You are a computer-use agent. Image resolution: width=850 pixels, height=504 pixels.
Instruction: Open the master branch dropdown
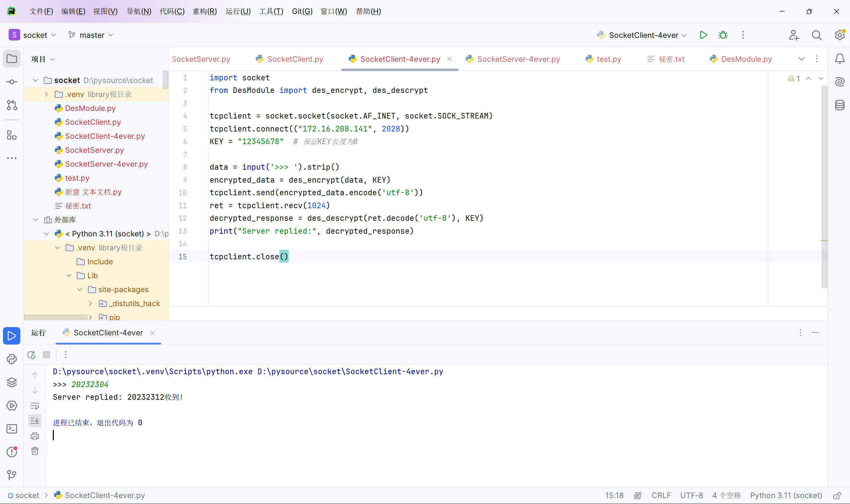click(x=91, y=35)
